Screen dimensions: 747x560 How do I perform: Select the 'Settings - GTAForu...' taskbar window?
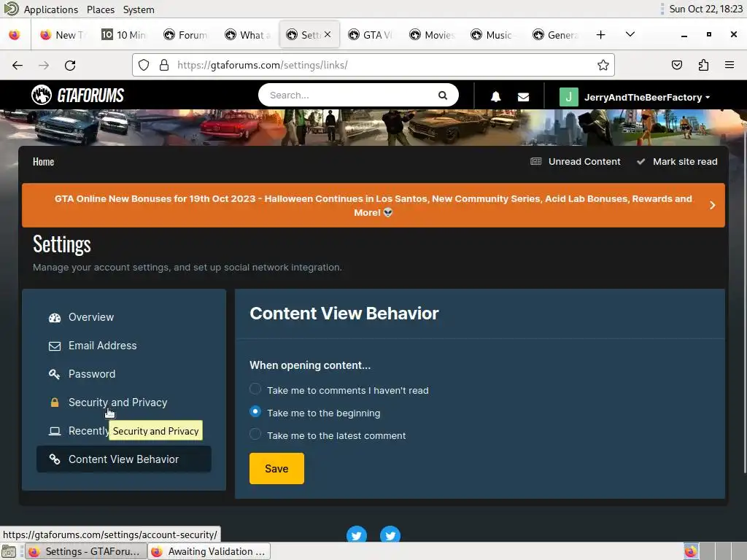[x=86, y=551]
